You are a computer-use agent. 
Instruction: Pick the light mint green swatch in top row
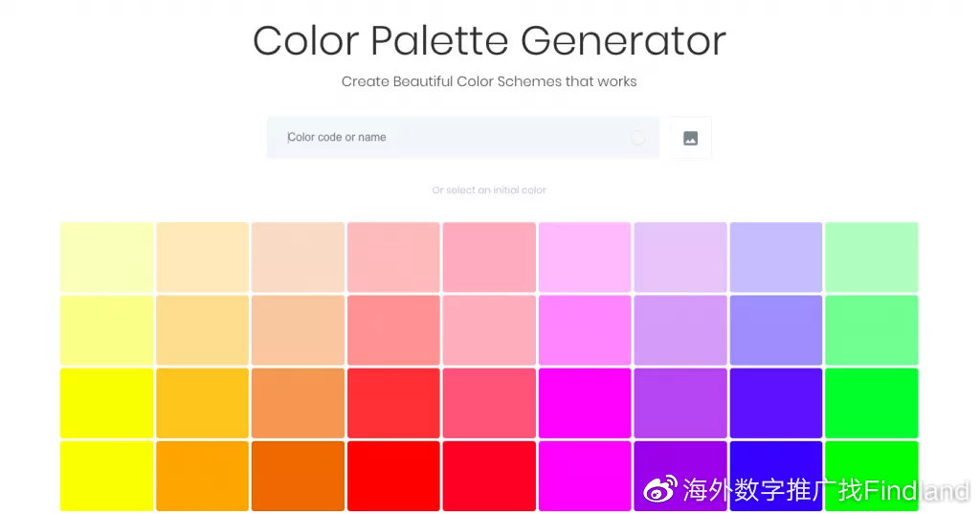pos(871,257)
